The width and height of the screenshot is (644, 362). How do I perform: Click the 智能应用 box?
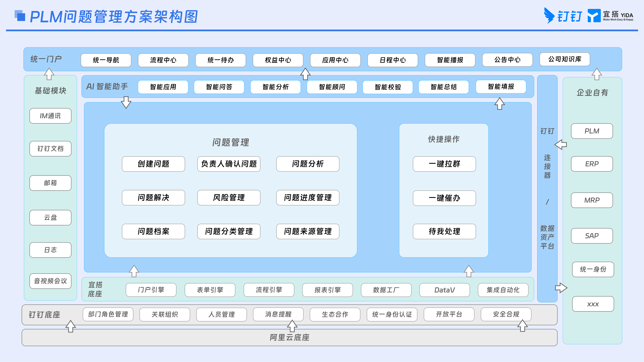point(163,87)
